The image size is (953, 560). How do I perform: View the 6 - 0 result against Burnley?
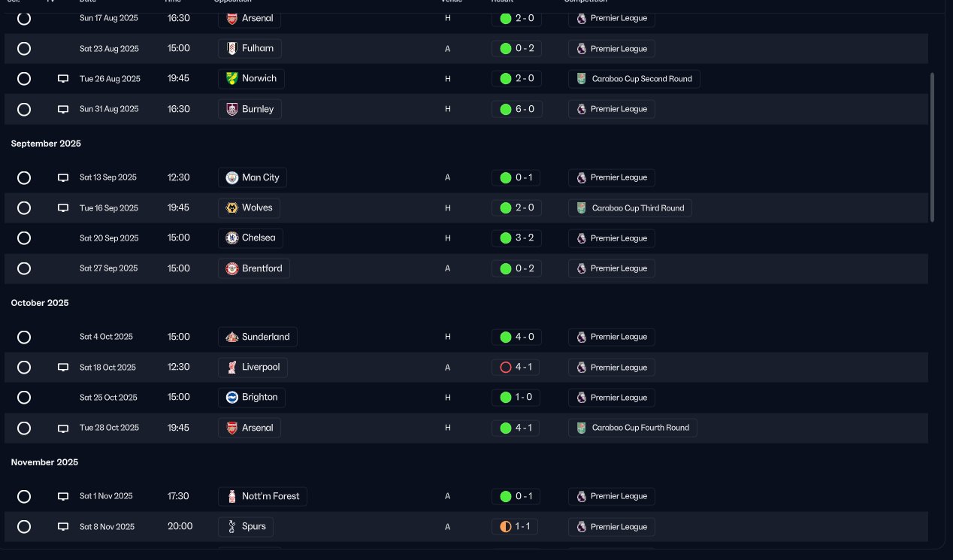[x=516, y=109]
